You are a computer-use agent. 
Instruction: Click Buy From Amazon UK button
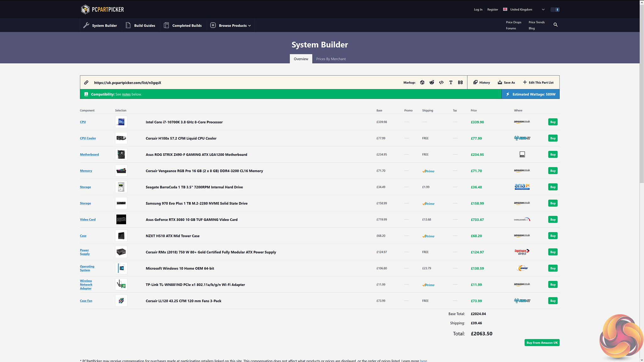point(542,343)
